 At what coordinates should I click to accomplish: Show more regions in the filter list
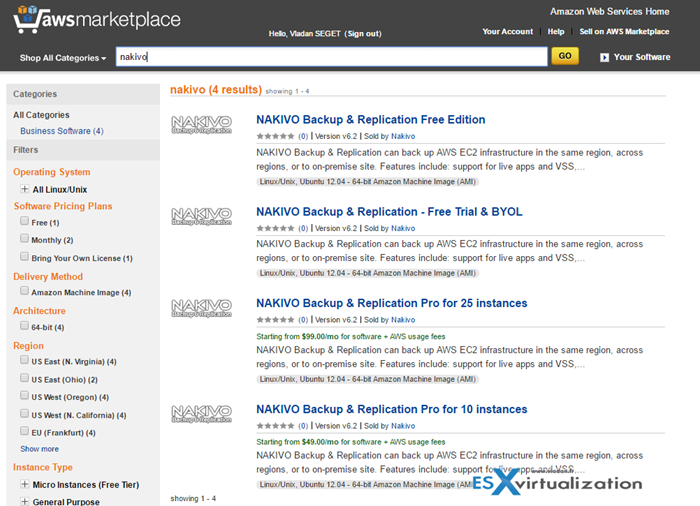coord(39,449)
